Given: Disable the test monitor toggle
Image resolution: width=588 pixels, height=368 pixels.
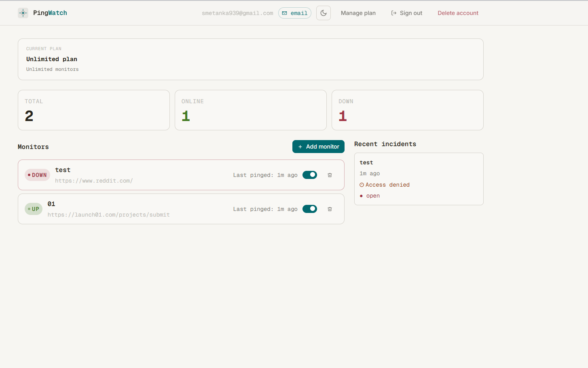Looking at the screenshot, I should pos(310,175).
